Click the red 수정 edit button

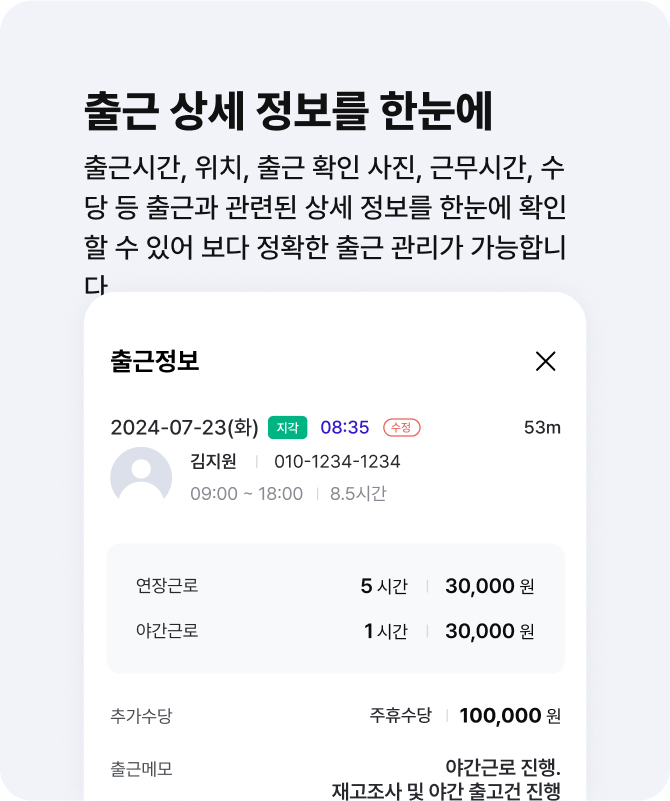point(402,428)
